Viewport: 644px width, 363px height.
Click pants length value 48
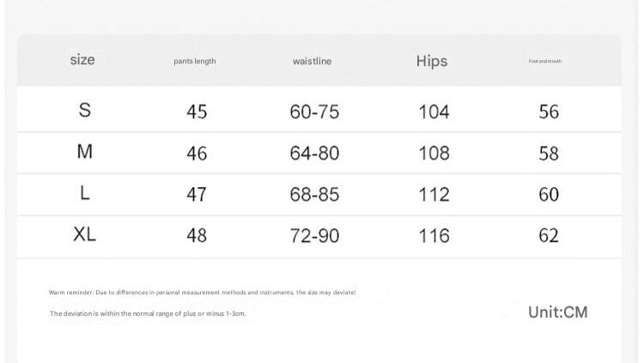coord(197,236)
